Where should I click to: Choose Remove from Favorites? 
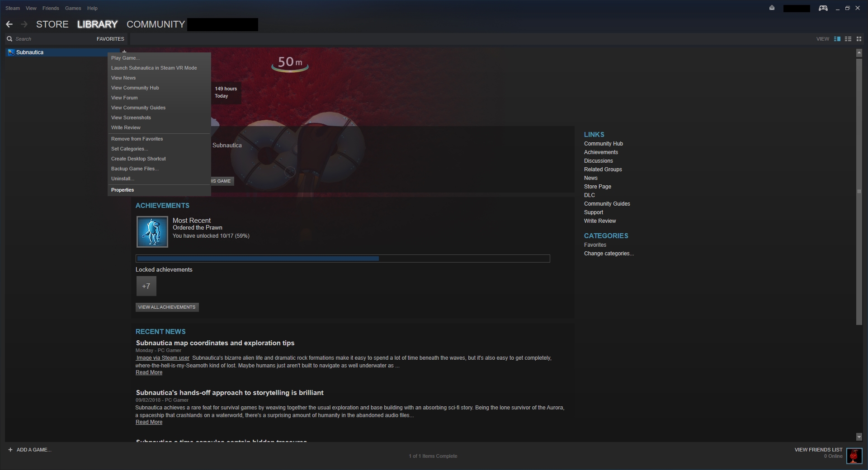(x=159, y=139)
